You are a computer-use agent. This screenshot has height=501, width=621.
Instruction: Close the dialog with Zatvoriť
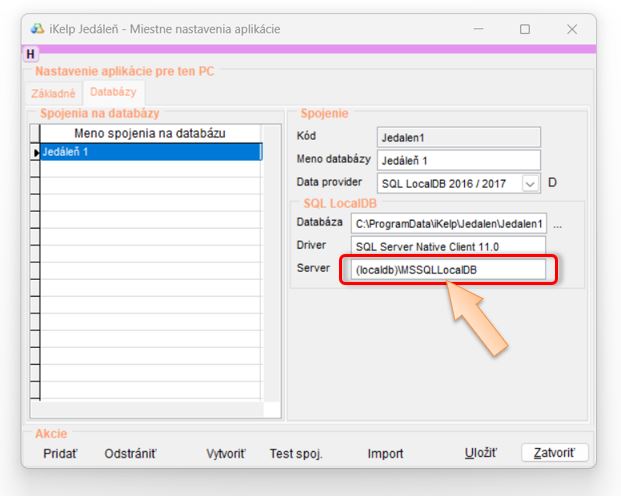[x=555, y=453]
